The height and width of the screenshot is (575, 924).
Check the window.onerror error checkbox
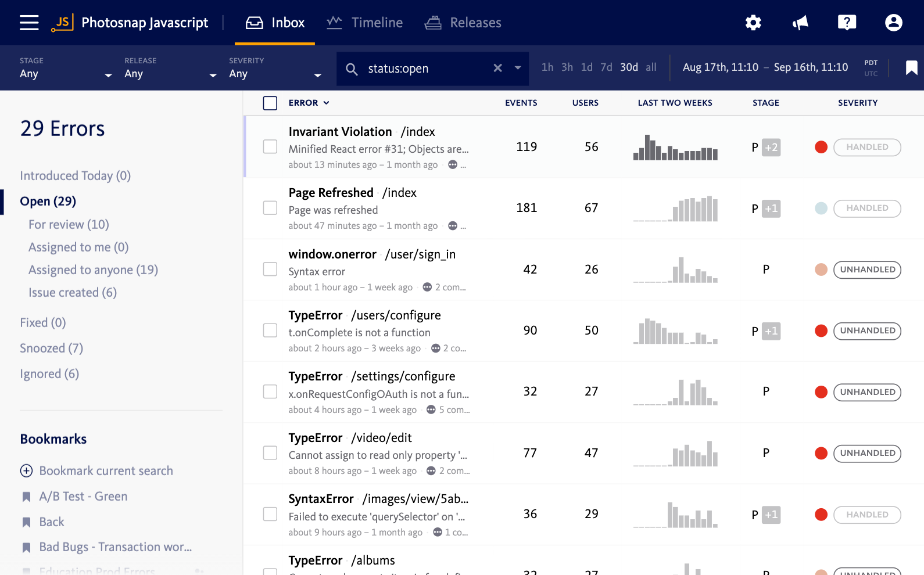pos(270,269)
